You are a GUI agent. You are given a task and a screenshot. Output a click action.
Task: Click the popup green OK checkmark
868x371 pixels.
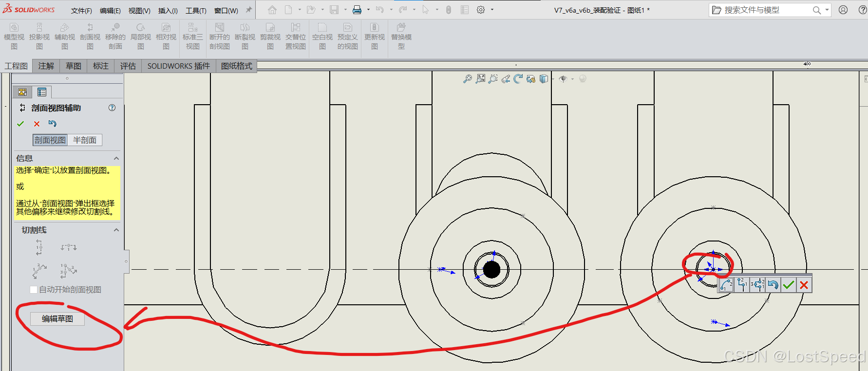(789, 285)
